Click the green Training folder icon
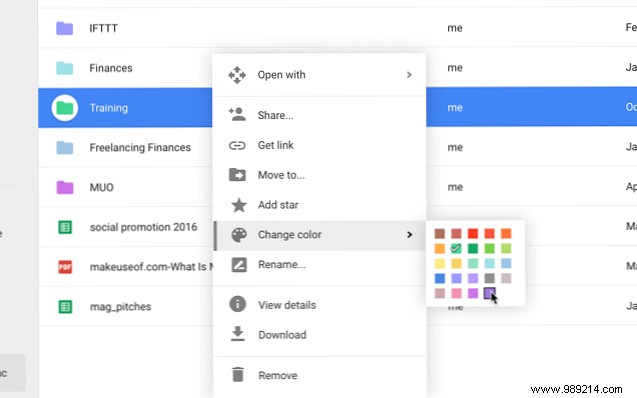Screen dimensions: 637x398 coord(65,108)
